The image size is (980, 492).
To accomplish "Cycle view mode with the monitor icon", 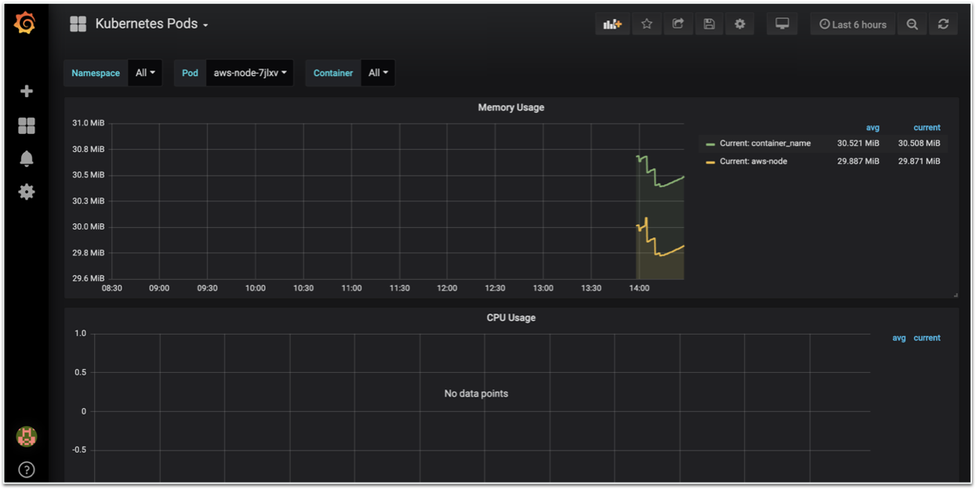I will [782, 24].
